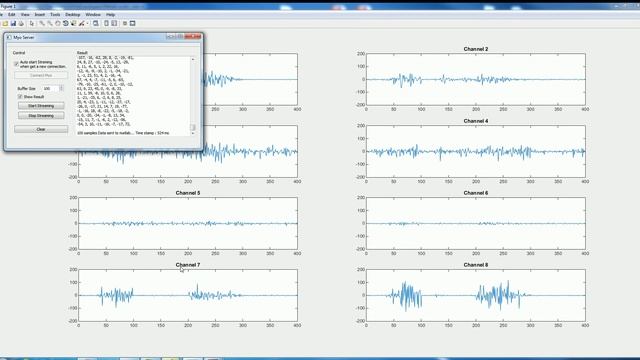This screenshot has height=360, width=640.
Task: Select the Rotate 3D tool
Action: (65, 24)
